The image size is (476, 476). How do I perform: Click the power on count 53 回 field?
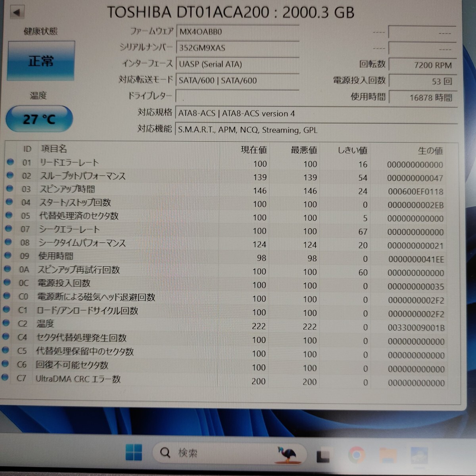coord(422,81)
